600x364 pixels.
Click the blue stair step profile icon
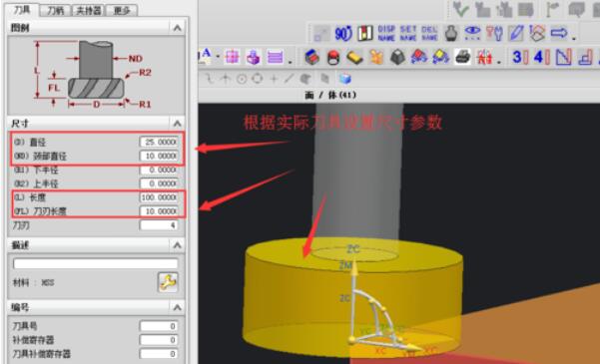(x=585, y=57)
